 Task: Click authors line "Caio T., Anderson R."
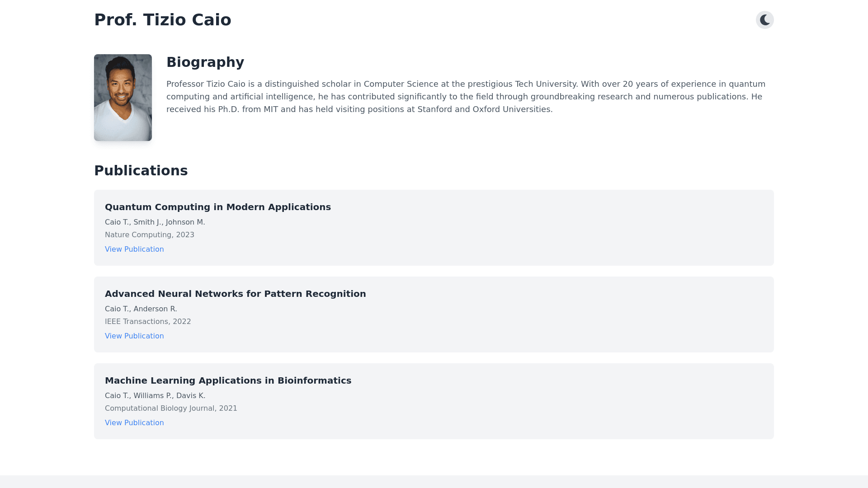click(x=141, y=309)
